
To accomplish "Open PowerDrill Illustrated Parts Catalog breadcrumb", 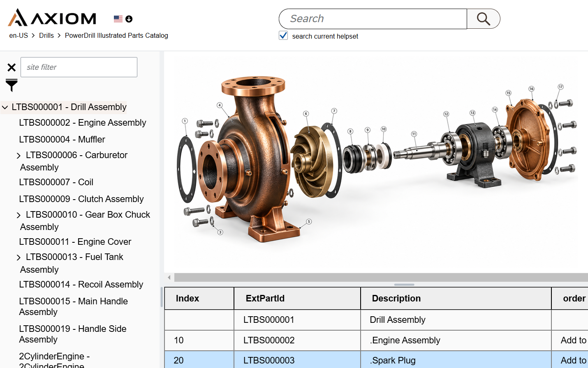I will pos(116,36).
